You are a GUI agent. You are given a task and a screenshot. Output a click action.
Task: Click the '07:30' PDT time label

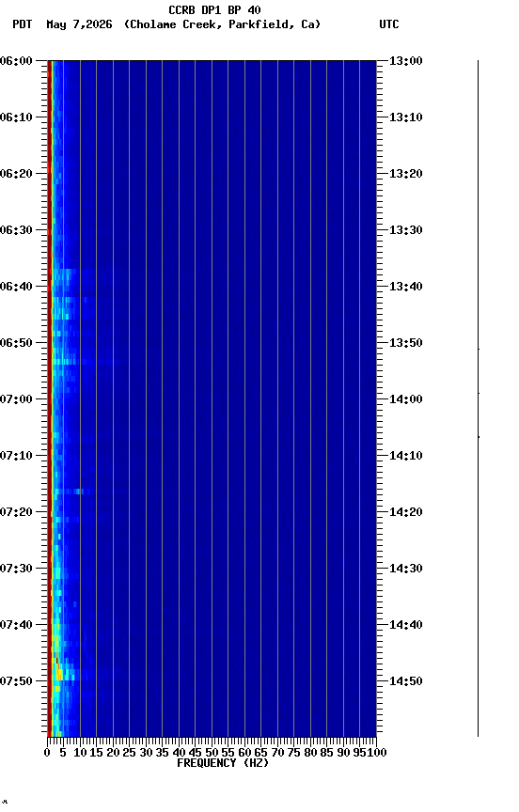click(16, 570)
